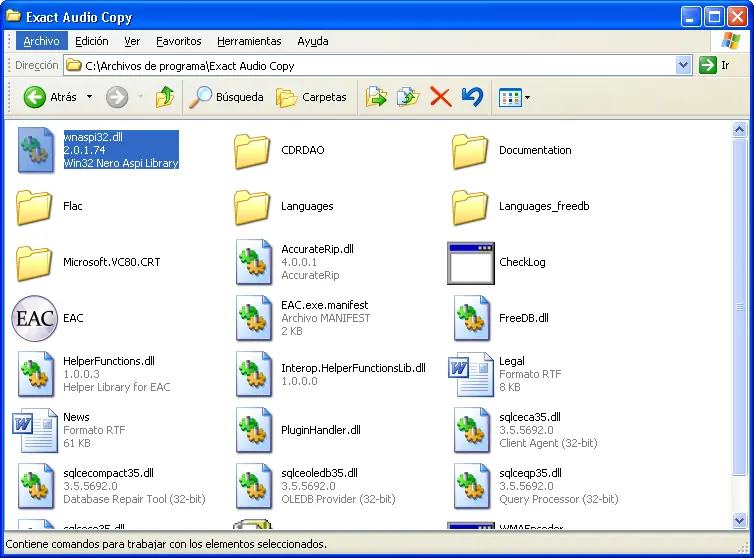Select the PluginHandler.dll file icon
This screenshot has width=754, height=558.
[254, 430]
